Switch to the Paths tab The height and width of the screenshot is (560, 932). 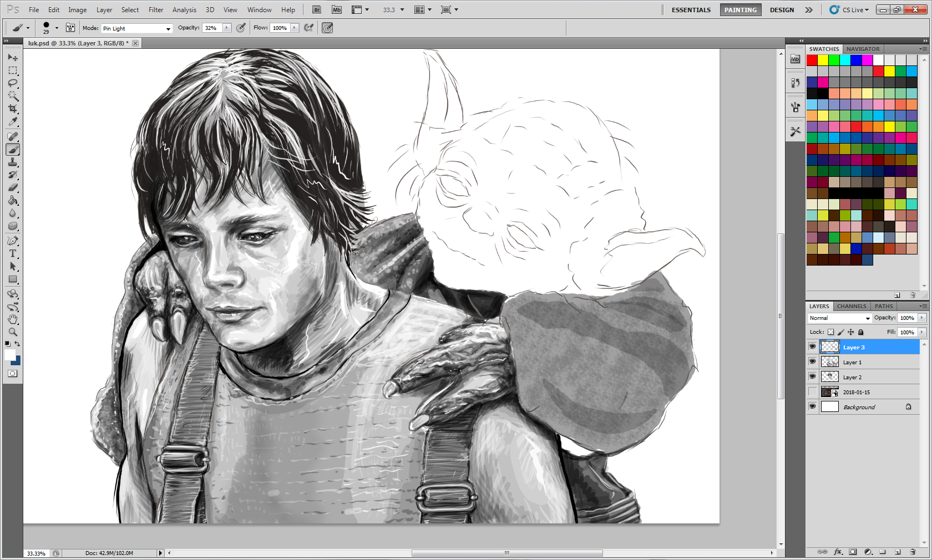(884, 306)
